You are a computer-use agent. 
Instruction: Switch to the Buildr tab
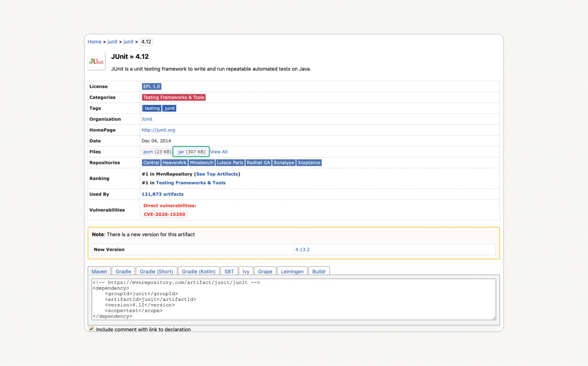click(x=319, y=271)
